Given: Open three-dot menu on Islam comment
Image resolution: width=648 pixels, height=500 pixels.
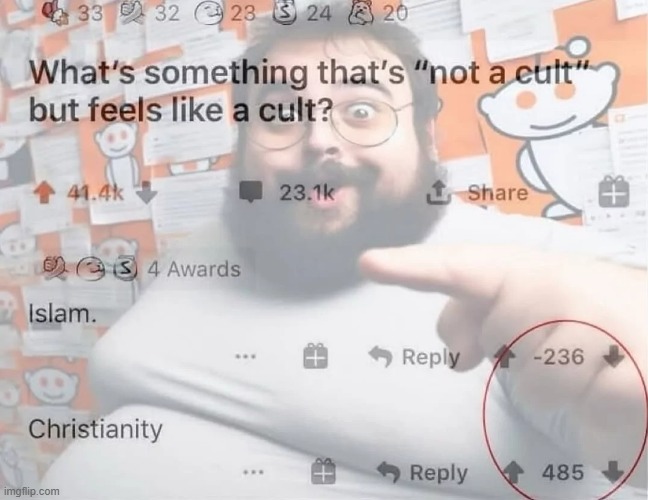Looking at the screenshot, I should [x=245, y=355].
